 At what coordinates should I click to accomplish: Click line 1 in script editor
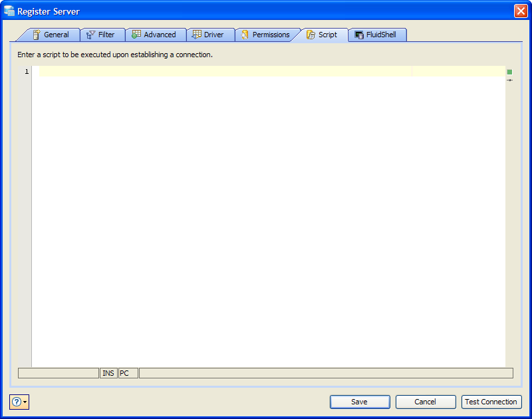pos(272,71)
